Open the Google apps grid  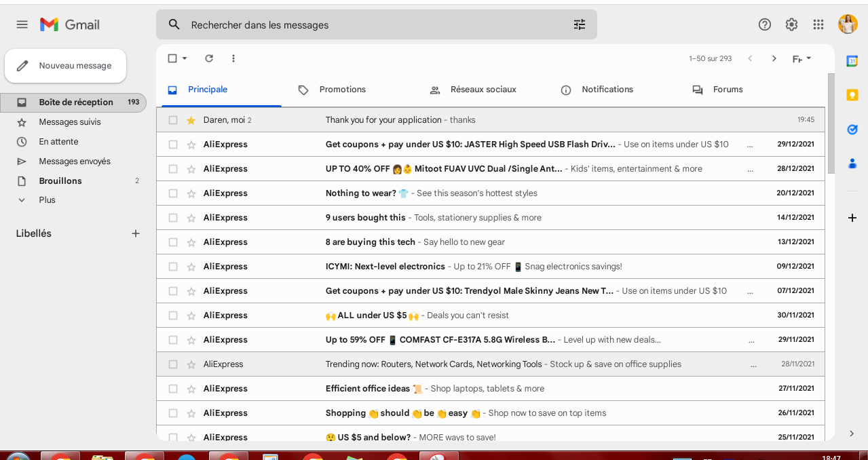[818, 24]
